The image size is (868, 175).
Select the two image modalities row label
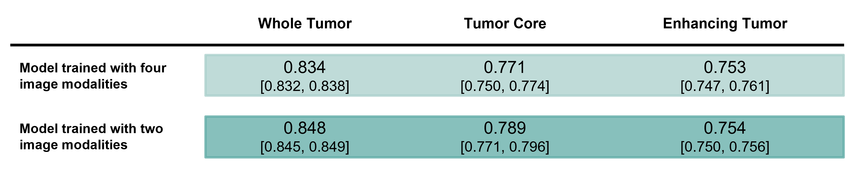[x=91, y=137]
